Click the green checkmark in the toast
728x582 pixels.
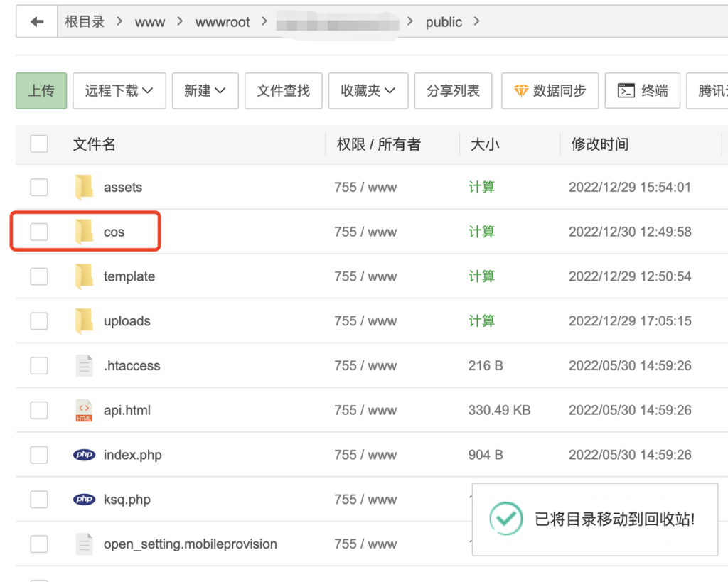(507, 519)
